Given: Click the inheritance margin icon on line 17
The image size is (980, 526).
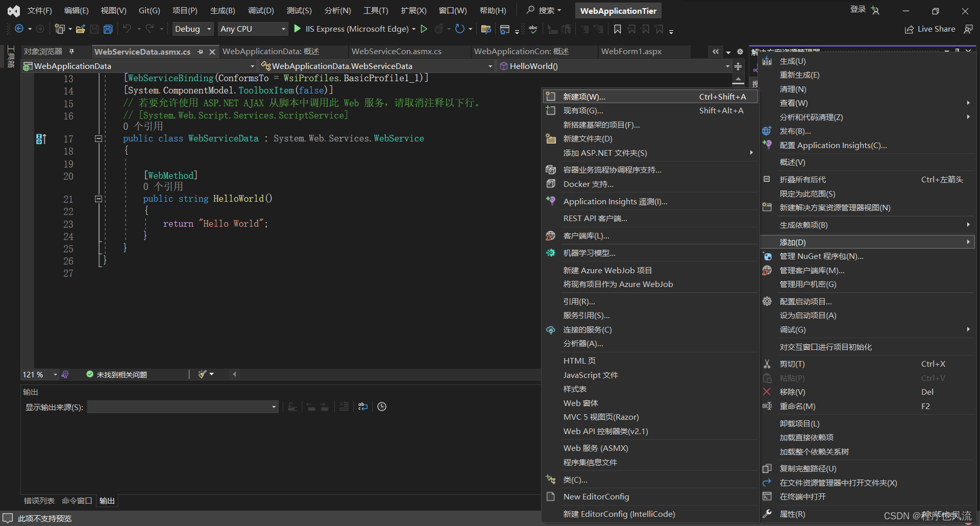Looking at the screenshot, I should [41, 139].
